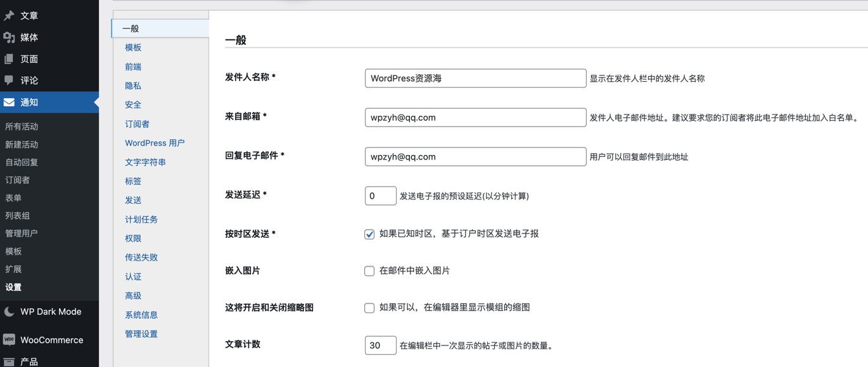Open the 设置 submenu
Viewport: 868px width, 367px height.
pyautogui.click(x=13, y=287)
